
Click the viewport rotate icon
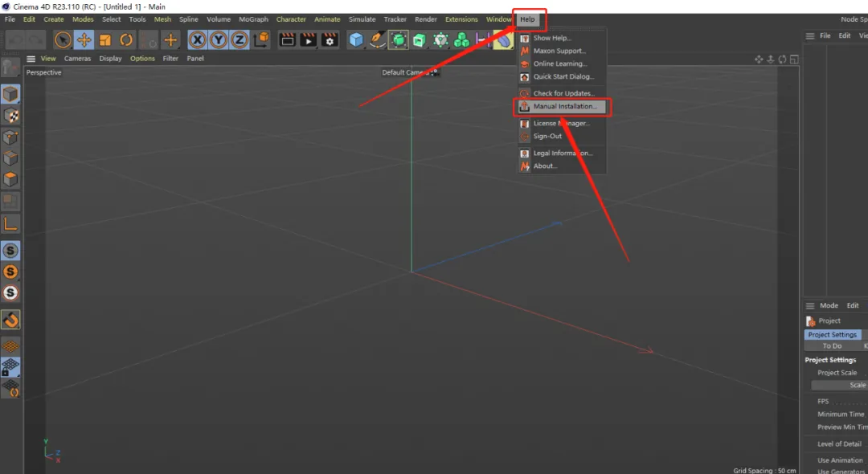782,59
